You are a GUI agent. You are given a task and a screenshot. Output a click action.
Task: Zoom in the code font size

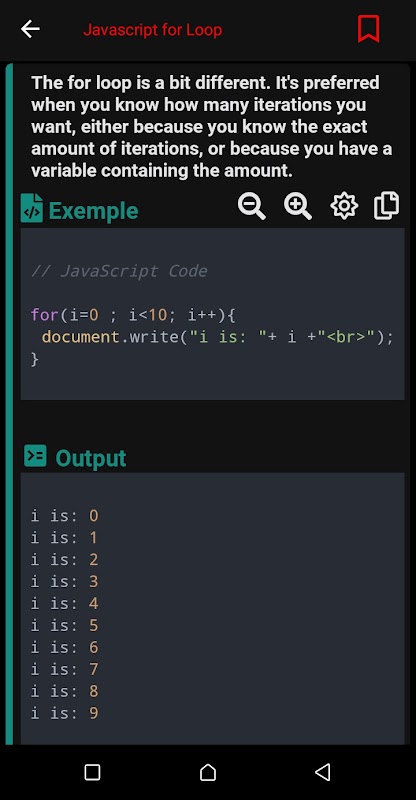coord(298,206)
